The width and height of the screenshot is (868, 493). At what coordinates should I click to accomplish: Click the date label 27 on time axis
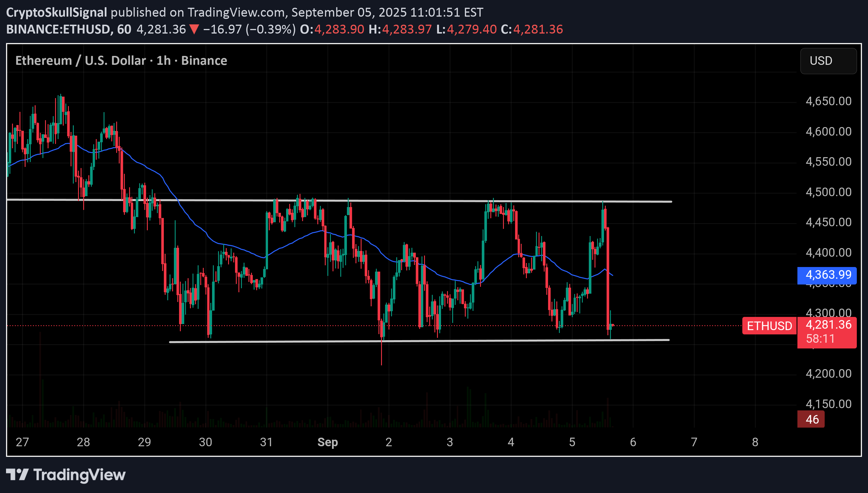22,442
